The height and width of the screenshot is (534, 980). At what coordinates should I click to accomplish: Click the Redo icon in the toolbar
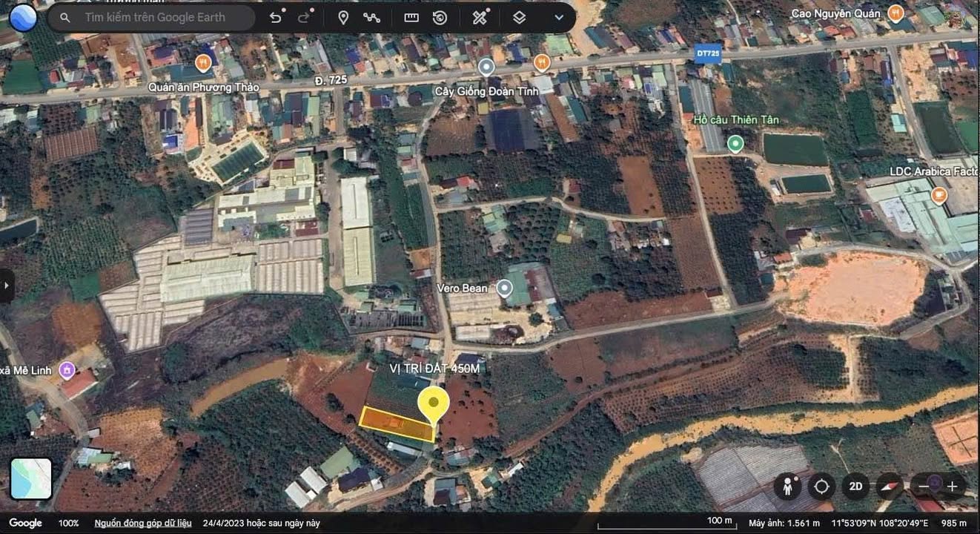(302, 16)
